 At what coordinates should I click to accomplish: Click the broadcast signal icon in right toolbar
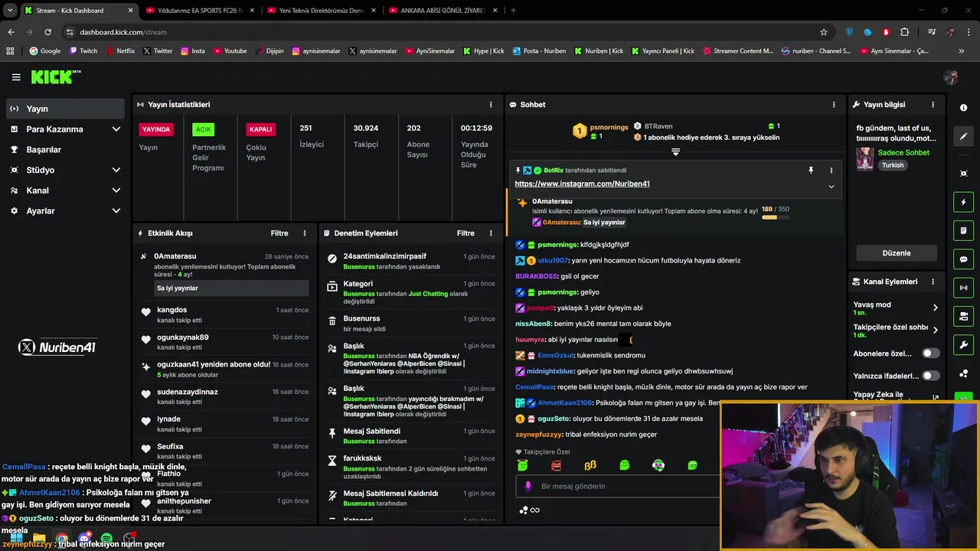[963, 288]
